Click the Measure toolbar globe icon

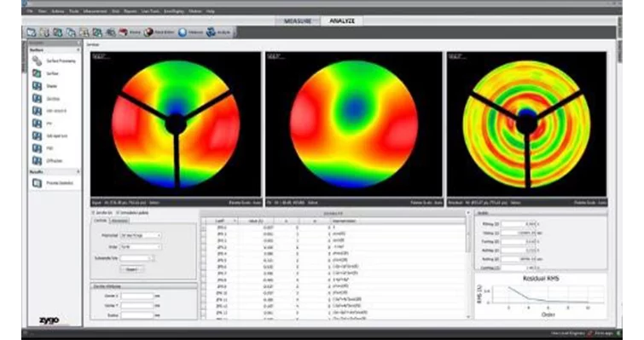(183, 32)
